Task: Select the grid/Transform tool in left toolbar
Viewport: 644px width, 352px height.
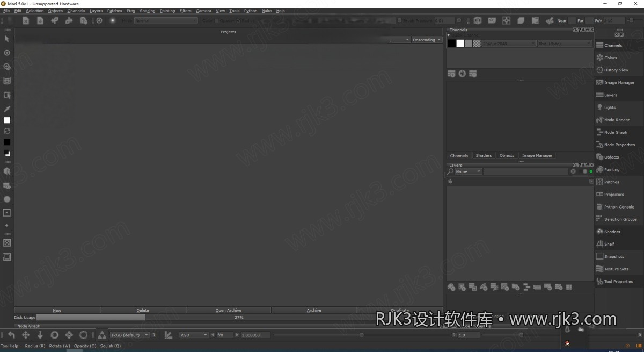Action: point(7,81)
